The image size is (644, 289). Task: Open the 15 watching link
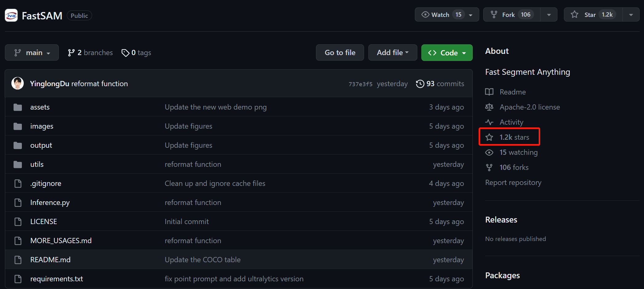coord(519,152)
